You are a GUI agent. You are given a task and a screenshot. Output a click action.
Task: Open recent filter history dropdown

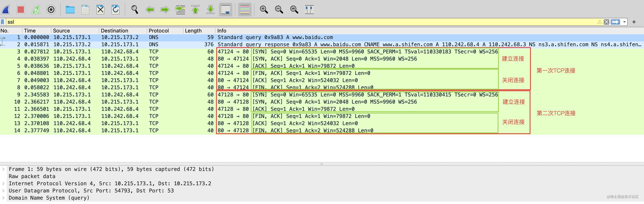tap(624, 22)
